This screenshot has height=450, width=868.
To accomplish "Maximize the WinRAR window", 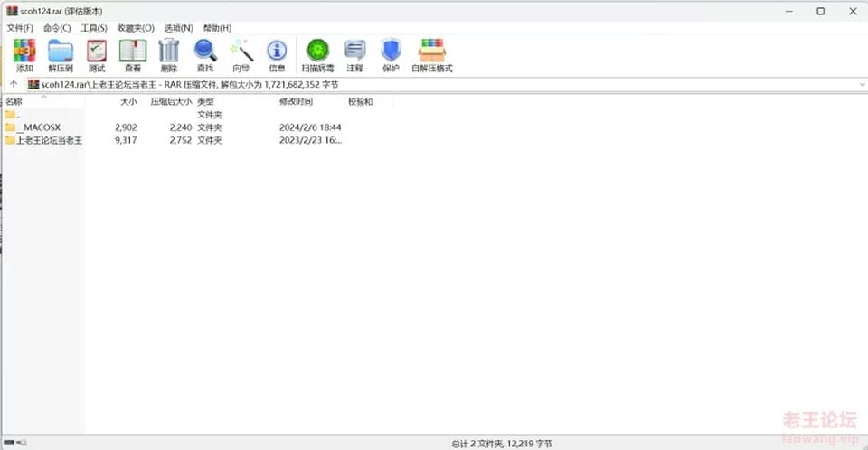I will click(x=821, y=11).
